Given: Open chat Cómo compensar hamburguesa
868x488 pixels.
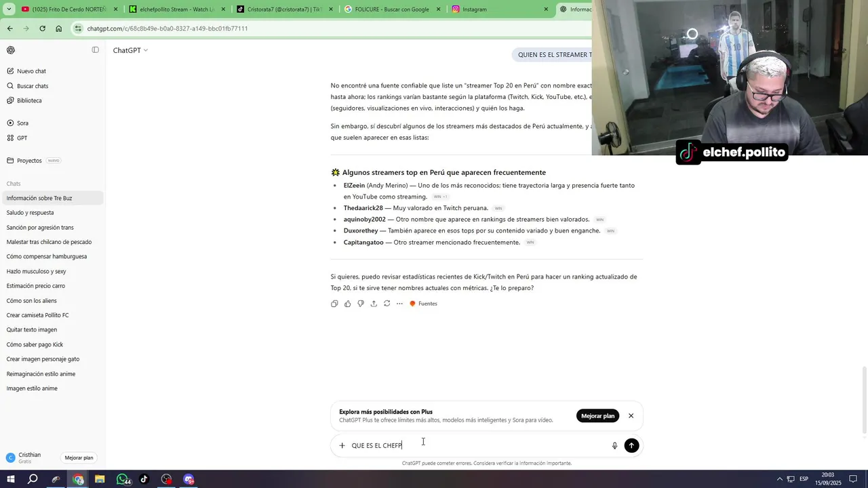Looking at the screenshot, I should point(53,257).
